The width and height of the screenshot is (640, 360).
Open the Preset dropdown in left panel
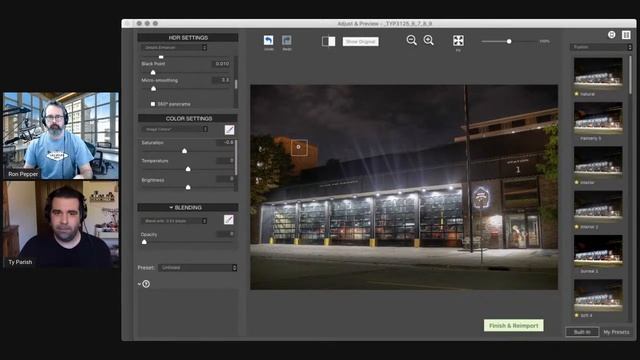click(198, 268)
